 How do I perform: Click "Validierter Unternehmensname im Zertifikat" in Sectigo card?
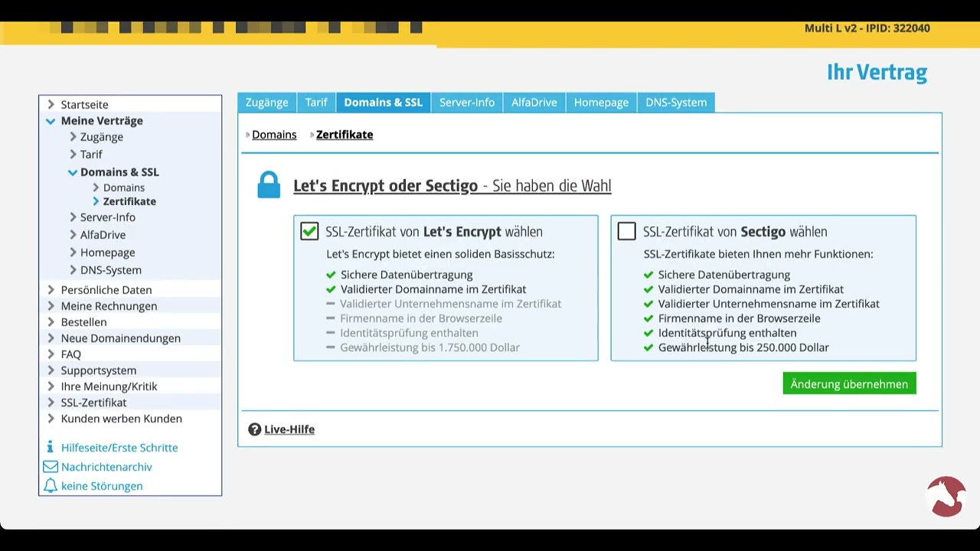(769, 304)
